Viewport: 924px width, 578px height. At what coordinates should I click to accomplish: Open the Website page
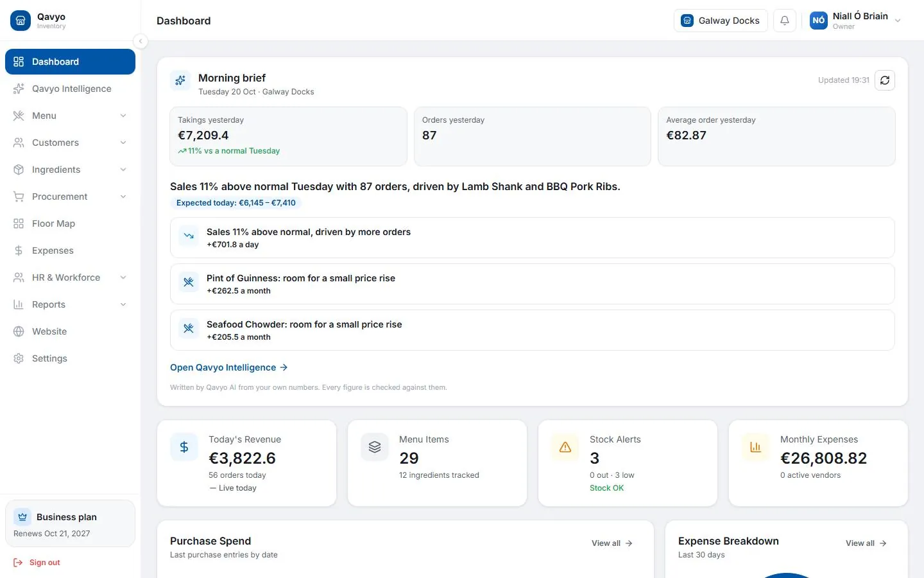point(70,331)
